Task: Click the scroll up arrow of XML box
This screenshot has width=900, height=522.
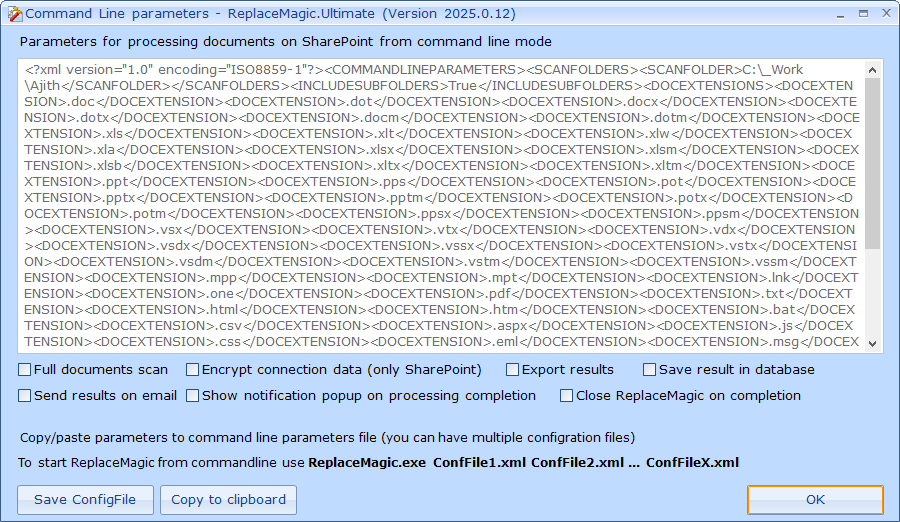Action: tap(873, 69)
